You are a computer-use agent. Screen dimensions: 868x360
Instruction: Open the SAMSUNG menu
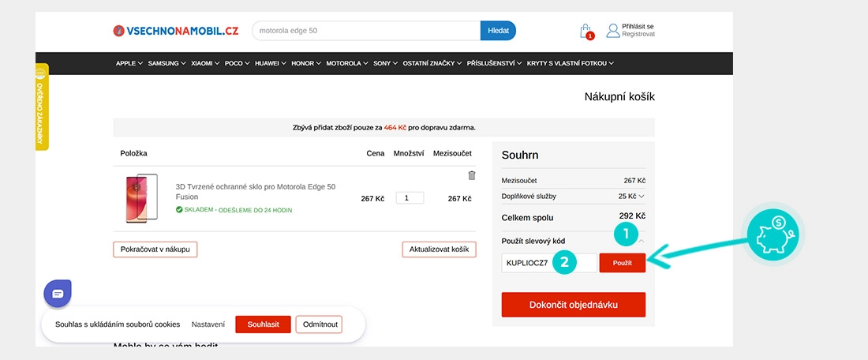point(166,63)
